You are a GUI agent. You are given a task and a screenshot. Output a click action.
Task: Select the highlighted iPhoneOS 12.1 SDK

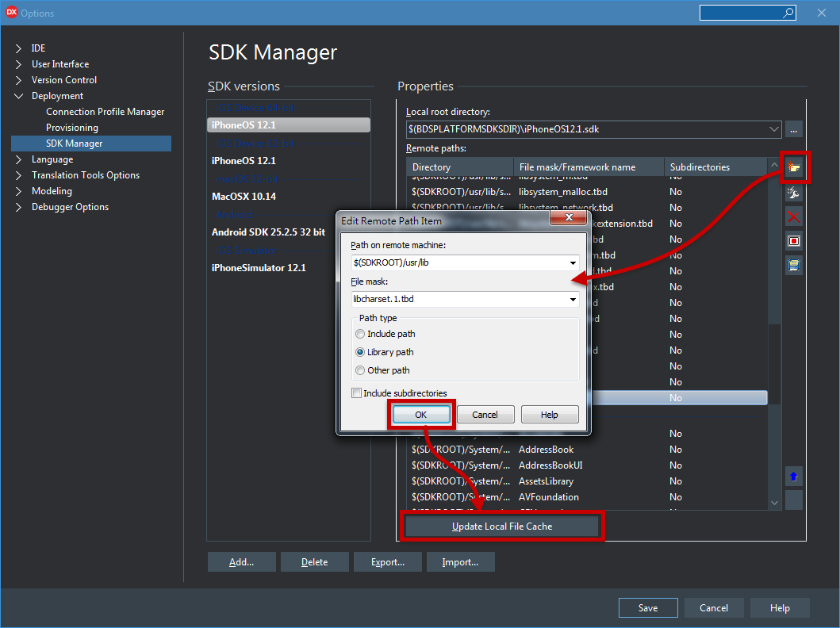click(x=288, y=124)
